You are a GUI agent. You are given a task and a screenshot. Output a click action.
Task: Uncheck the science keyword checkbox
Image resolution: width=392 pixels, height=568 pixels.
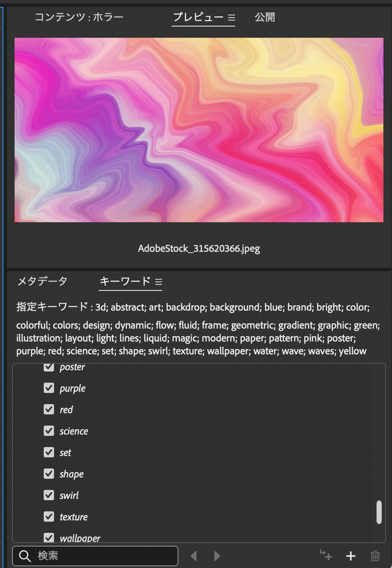[49, 431]
